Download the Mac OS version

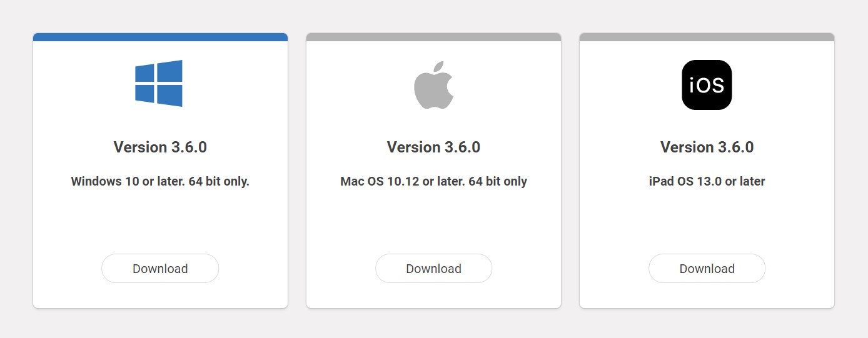pos(433,269)
